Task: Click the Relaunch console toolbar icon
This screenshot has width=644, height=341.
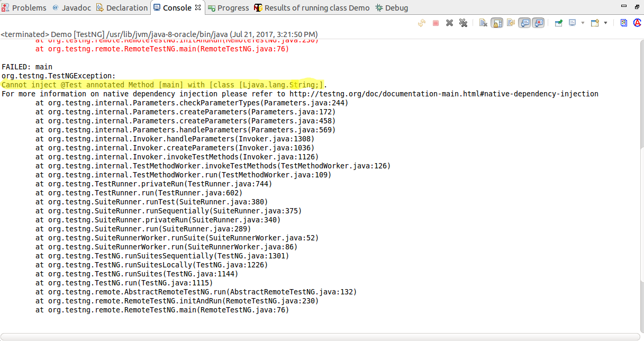Action: (422, 23)
